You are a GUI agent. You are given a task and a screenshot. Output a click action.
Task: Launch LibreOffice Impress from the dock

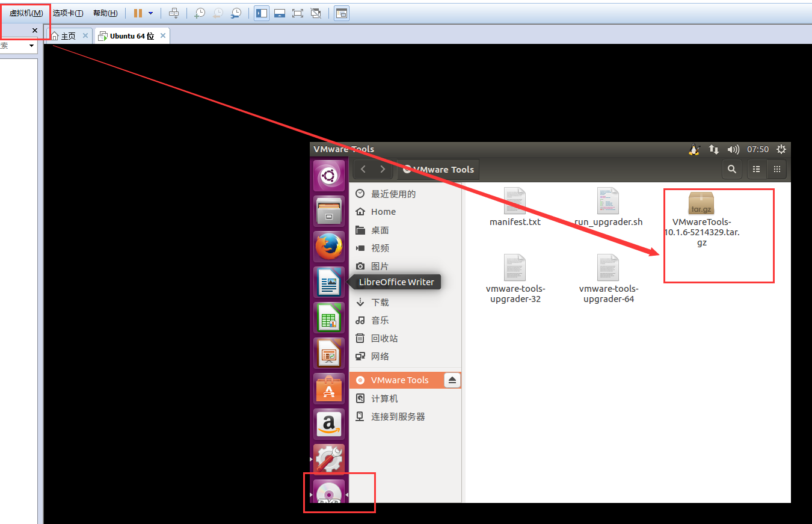tap(329, 353)
